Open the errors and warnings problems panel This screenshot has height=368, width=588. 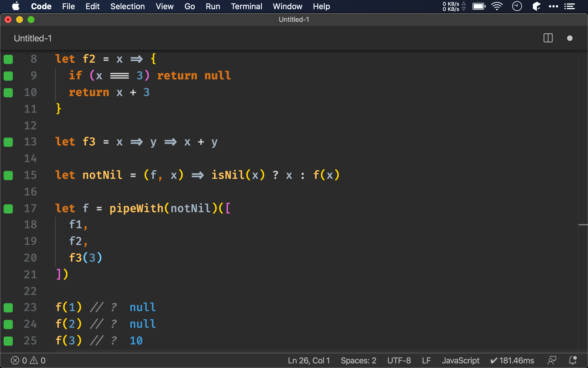pos(28,361)
